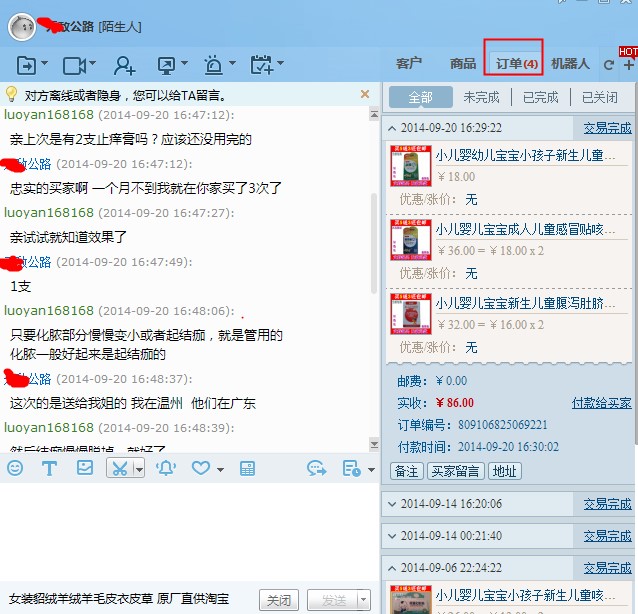Screen dimensions: 638x614
Task: Open the font settings T icon
Action: point(49,468)
